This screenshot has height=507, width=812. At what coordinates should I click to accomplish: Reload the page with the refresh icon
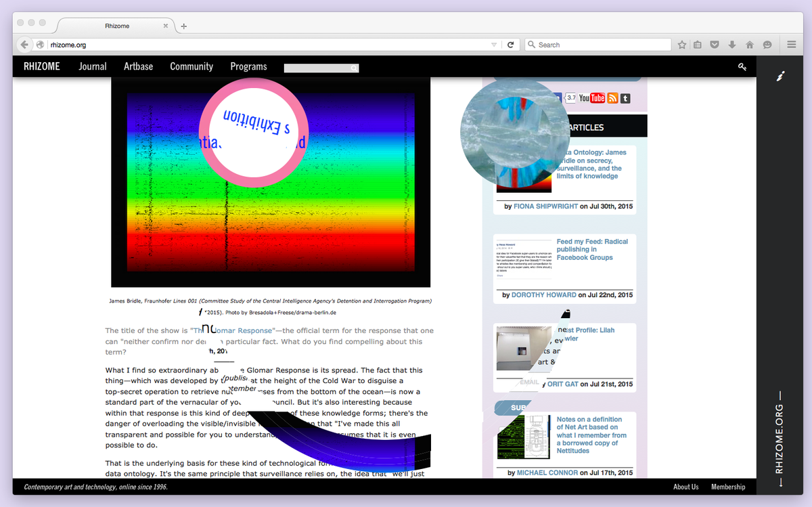511,45
